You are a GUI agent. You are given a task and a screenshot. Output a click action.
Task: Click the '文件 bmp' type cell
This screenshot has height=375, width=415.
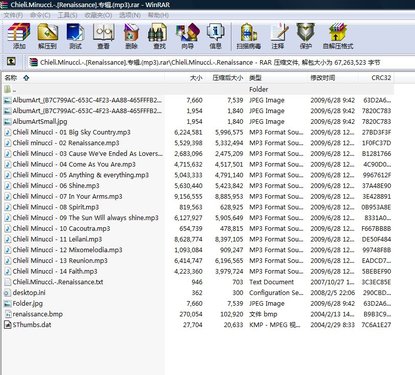point(263,314)
